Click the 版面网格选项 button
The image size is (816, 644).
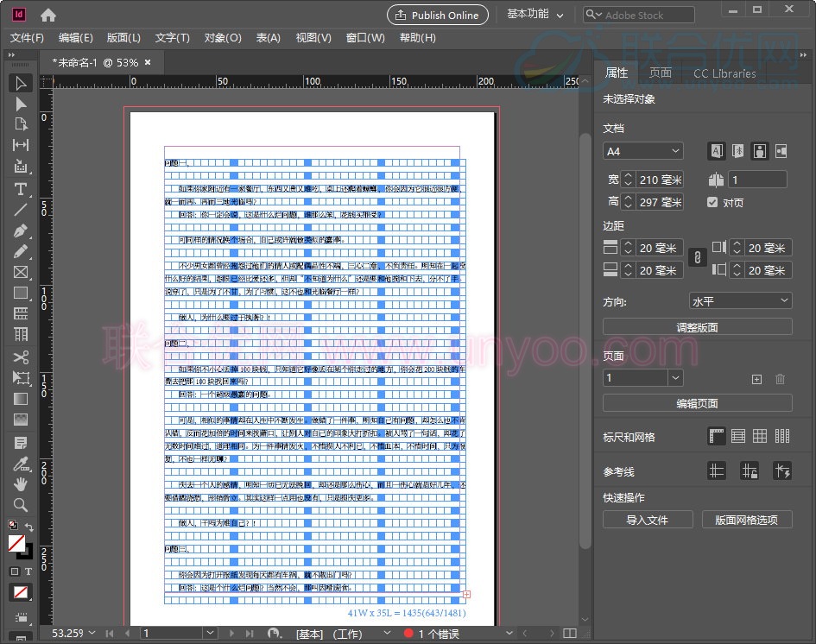(747, 520)
